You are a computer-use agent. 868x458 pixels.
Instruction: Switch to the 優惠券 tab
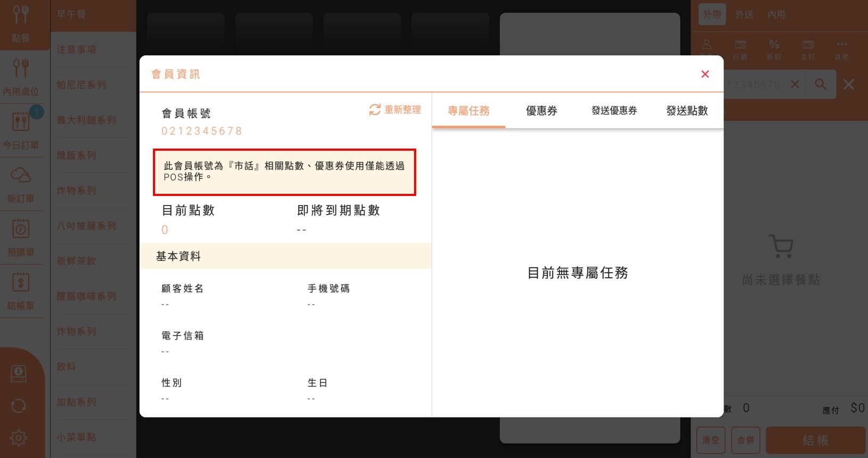pos(541,111)
